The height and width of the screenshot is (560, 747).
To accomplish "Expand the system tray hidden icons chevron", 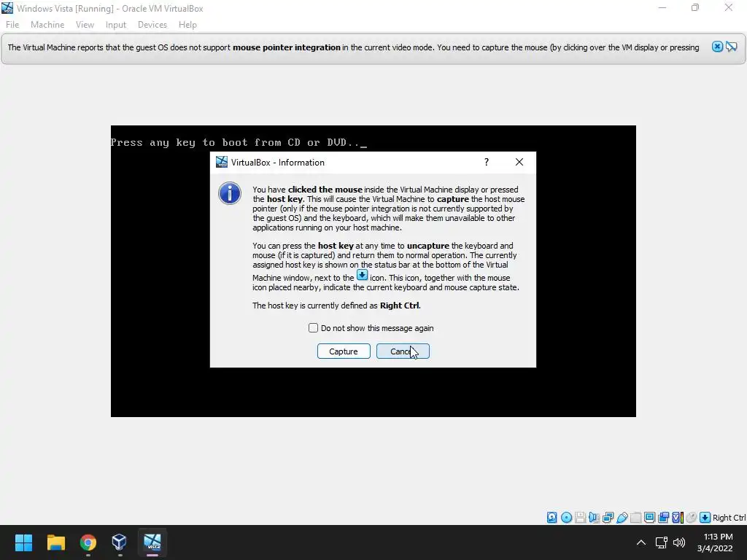I will click(x=641, y=542).
